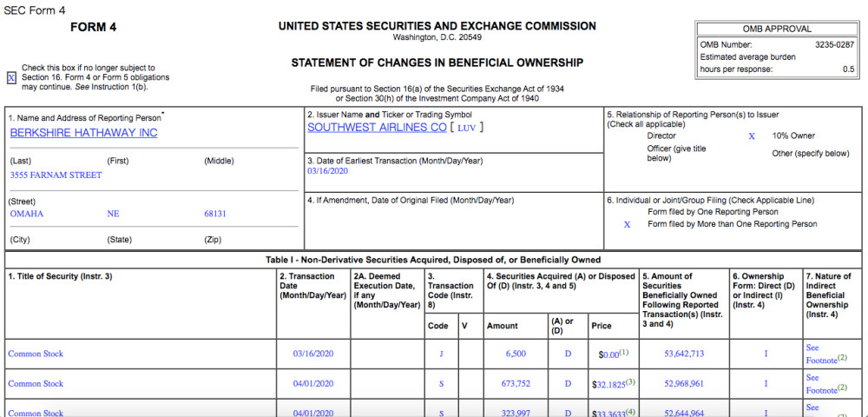Click the OMB Number 3235-0287 value

click(834, 45)
